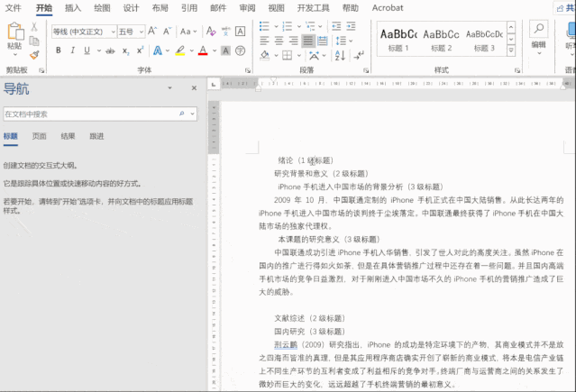This screenshot has height=392, width=576.
Task: Open the font size 五号 dropdown
Action: [140, 32]
